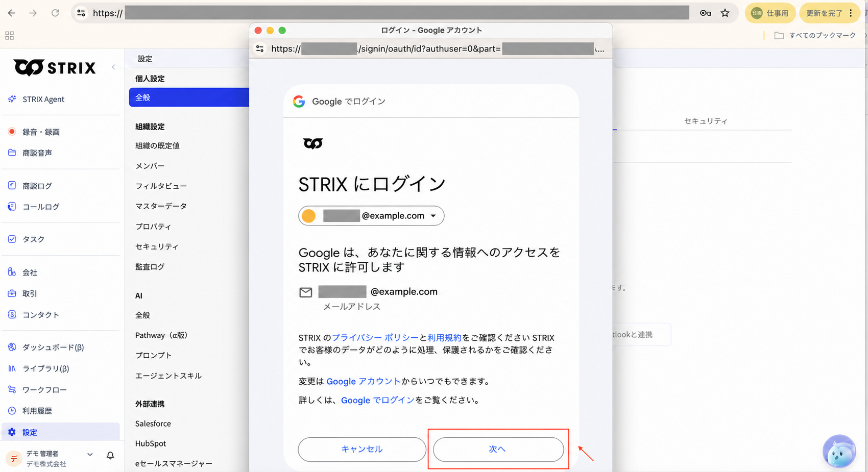Click the red 録音・録画 record icon
The image size is (868, 472).
pyautogui.click(x=12, y=132)
